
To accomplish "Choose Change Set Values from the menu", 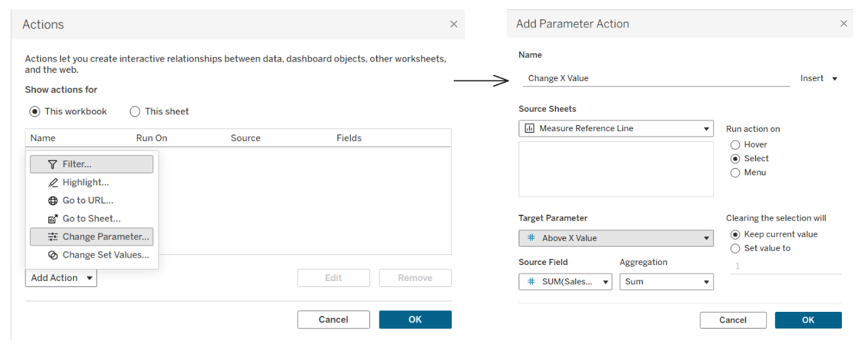I will click(x=105, y=255).
